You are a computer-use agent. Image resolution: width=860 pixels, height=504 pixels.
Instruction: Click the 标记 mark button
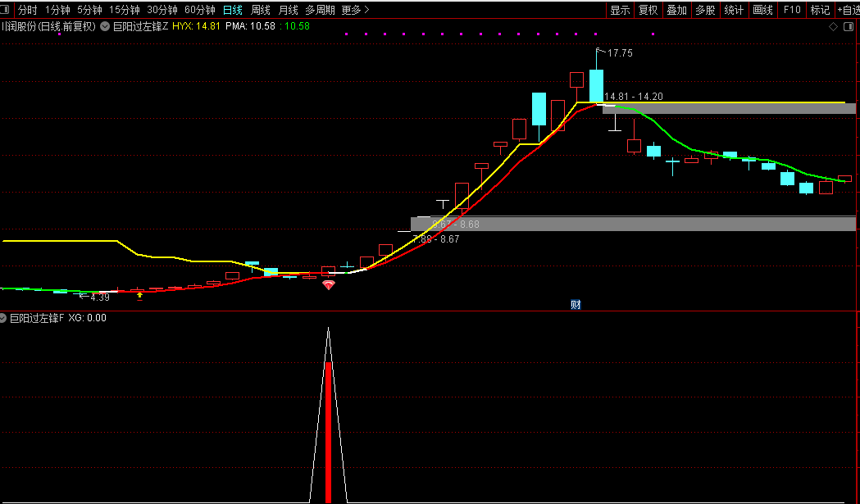tap(820, 10)
